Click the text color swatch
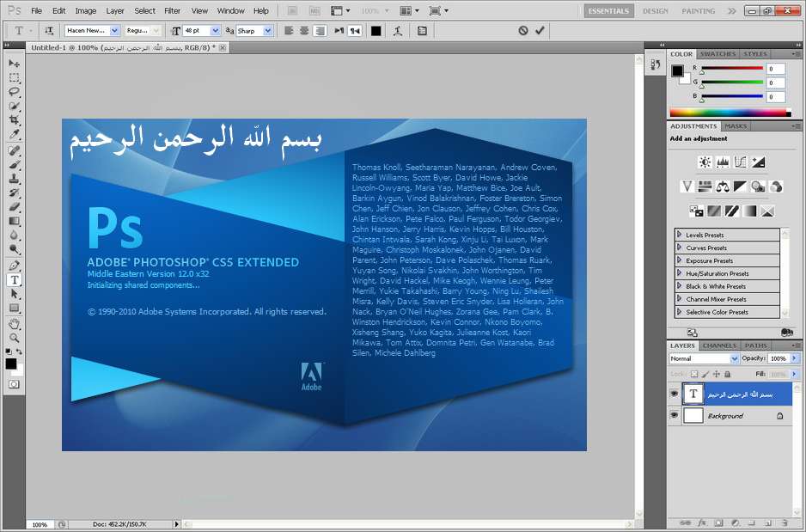The height and width of the screenshot is (532, 806). click(x=376, y=31)
